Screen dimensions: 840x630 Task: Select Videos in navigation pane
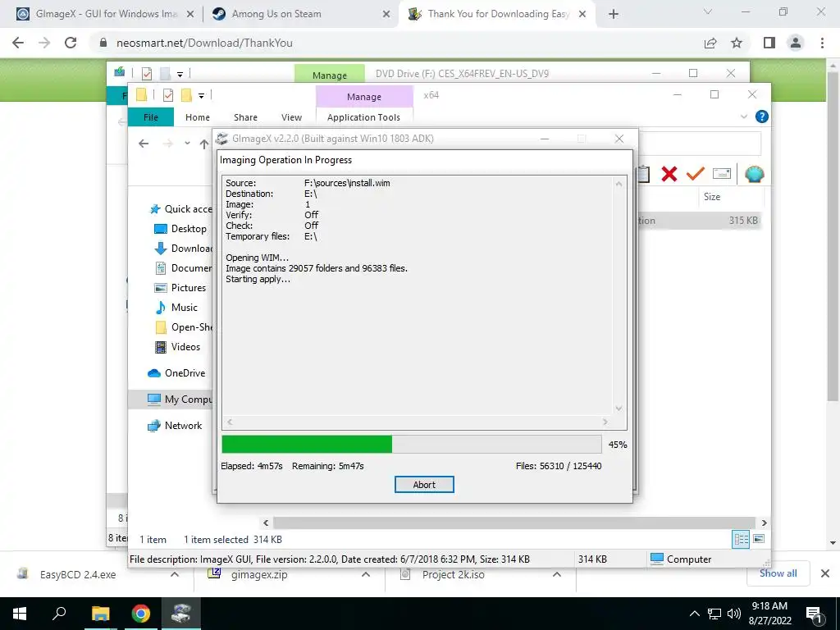pos(177,347)
